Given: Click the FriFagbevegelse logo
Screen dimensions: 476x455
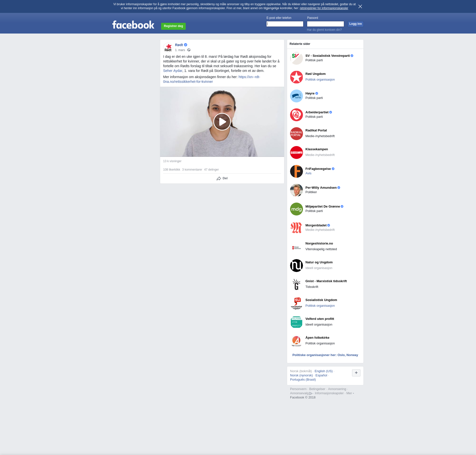Looking at the screenshot, I should 297,171.
